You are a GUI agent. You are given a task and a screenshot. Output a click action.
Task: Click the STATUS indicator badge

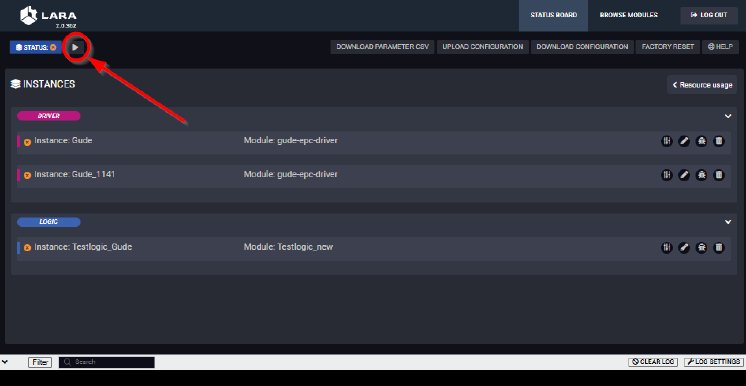[36, 47]
